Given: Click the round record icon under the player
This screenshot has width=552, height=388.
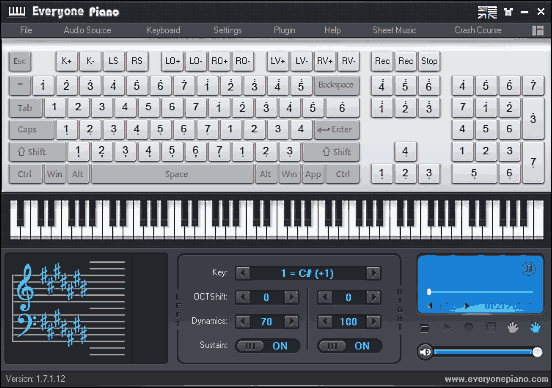Looking at the screenshot, I should pyautogui.click(x=469, y=327).
